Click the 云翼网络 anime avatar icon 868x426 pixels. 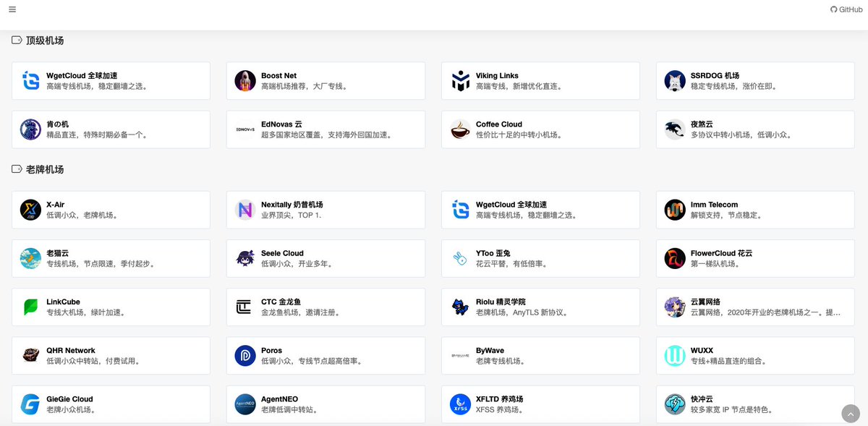click(x=675, y=307)
